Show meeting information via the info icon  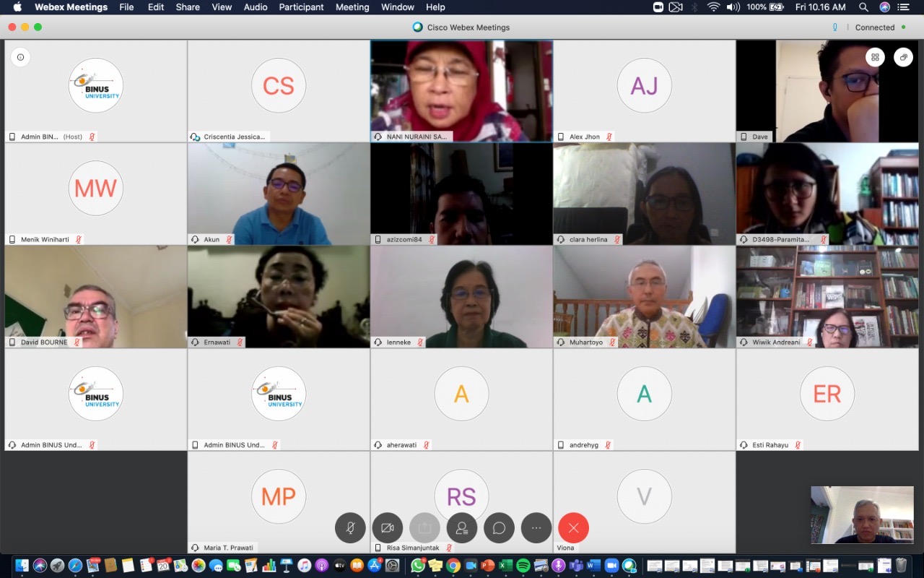pos(20,57)
